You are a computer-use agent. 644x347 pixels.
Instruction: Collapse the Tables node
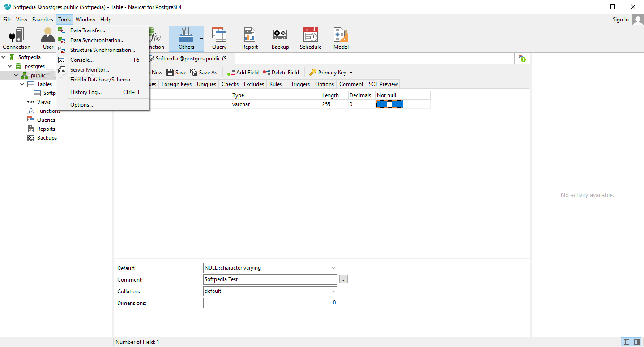click(22, 84)
